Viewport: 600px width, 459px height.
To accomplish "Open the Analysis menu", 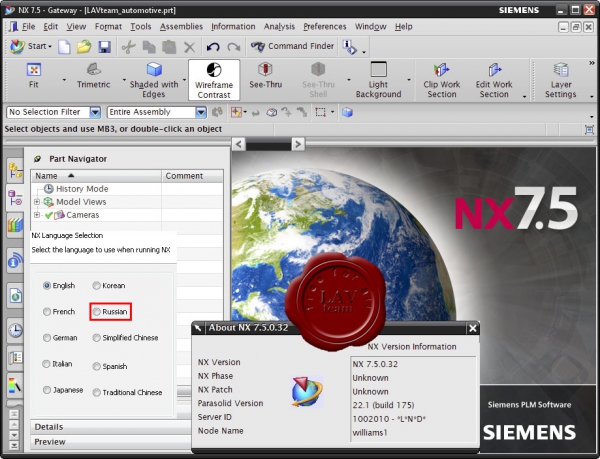I will tap(279, 26).
